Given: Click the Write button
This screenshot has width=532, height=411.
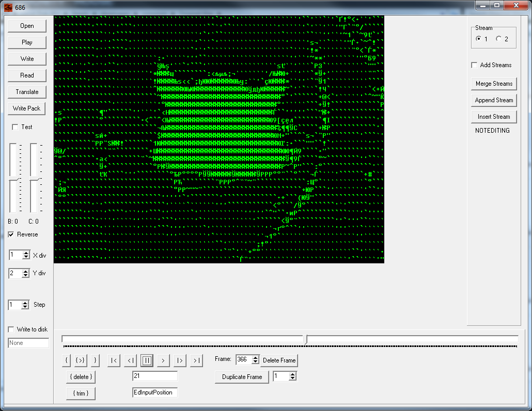Looking at the screenshot, I should click(x=27, y=59).
